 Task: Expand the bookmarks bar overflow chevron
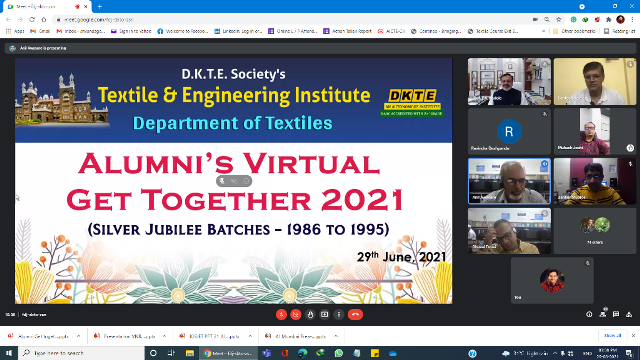click(543, 31)
